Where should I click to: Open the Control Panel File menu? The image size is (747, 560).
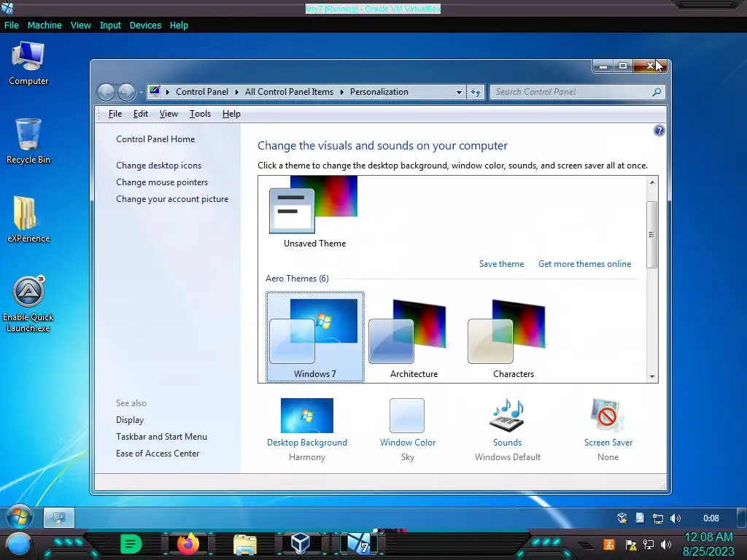(x=115, y=114)
